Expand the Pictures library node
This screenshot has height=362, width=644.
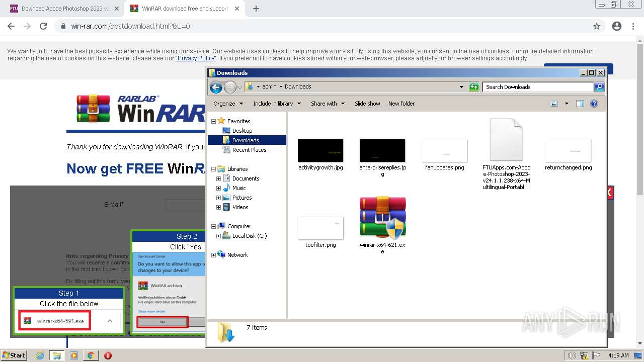pos(218,198)
